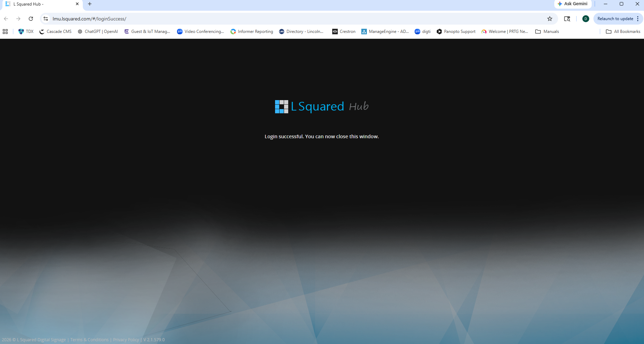Click the Ask Gemini button
The height and width of the screenshot is (344, 644).
tap(573, 4)
